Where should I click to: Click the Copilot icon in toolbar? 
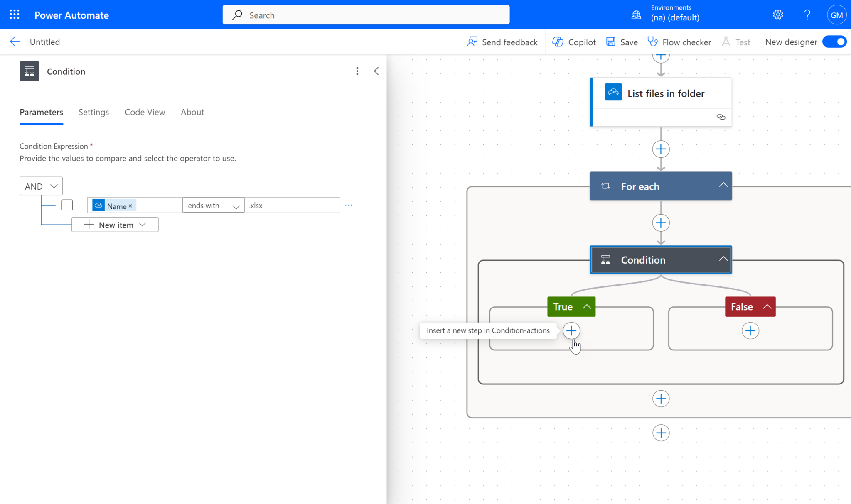tap(558, 42)
